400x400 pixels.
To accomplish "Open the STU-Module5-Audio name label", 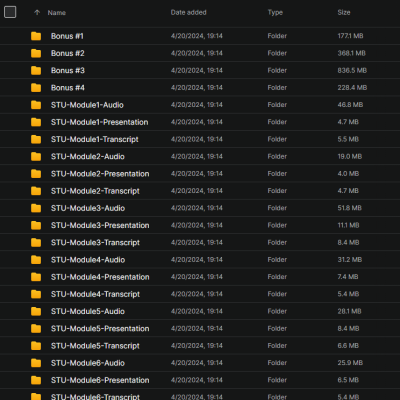I will pyautogui.click(x=88, y=311).
